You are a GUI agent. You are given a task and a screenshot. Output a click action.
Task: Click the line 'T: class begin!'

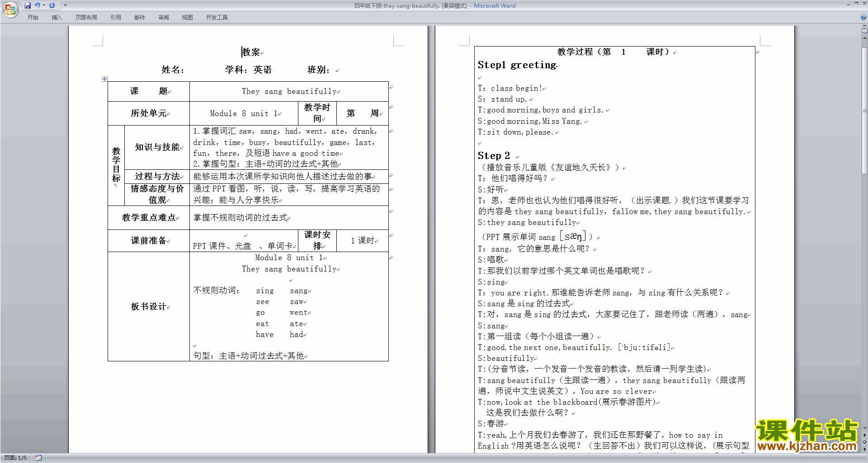(510, 89)
